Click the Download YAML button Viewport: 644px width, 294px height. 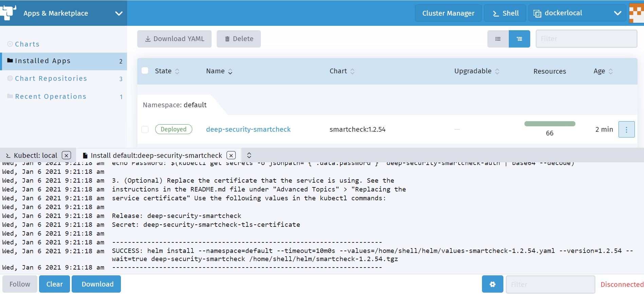point(174,39)
